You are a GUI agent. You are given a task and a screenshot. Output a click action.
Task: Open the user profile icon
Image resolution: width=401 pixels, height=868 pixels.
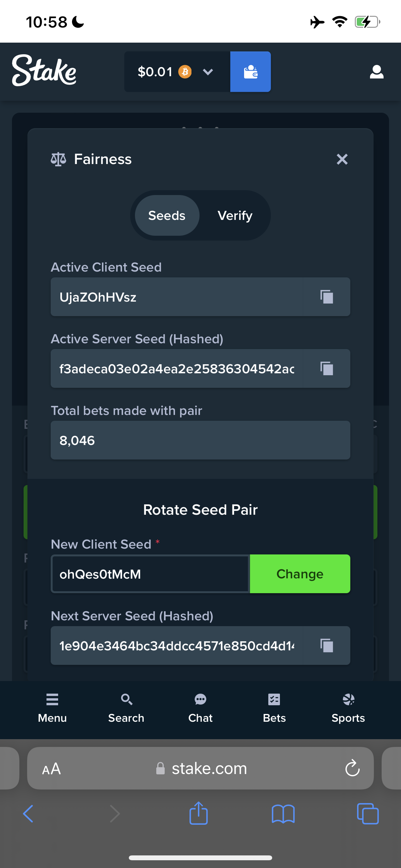point(376,72)
